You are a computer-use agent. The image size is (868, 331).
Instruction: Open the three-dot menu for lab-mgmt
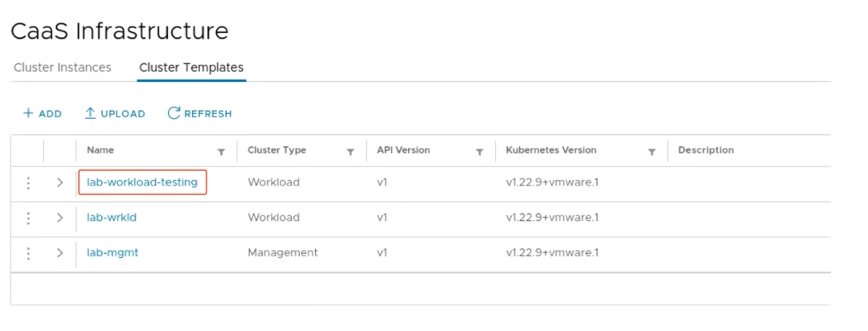point(28,253)
